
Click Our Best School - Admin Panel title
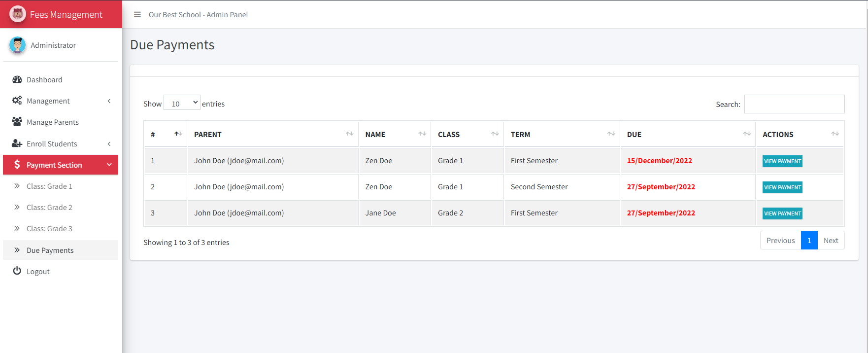tap(198, 15)
